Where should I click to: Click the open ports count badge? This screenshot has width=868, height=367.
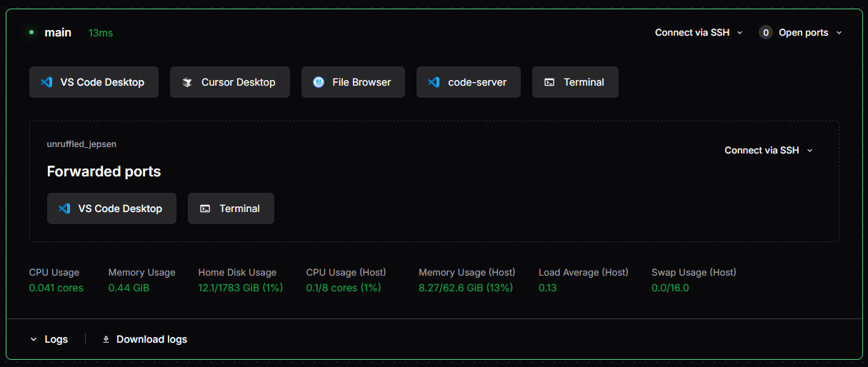(x=766, y=32)
